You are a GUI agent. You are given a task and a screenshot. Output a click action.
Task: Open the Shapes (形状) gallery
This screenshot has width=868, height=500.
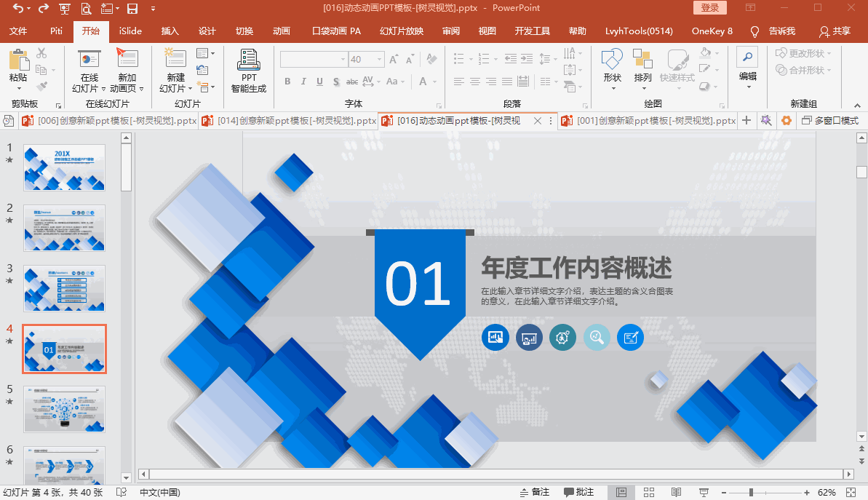tap(612, 68)
